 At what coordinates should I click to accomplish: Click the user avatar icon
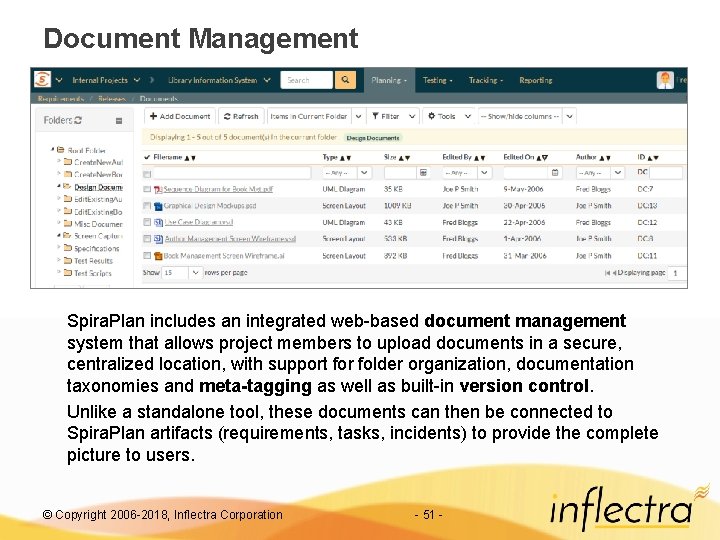[665, 80]
